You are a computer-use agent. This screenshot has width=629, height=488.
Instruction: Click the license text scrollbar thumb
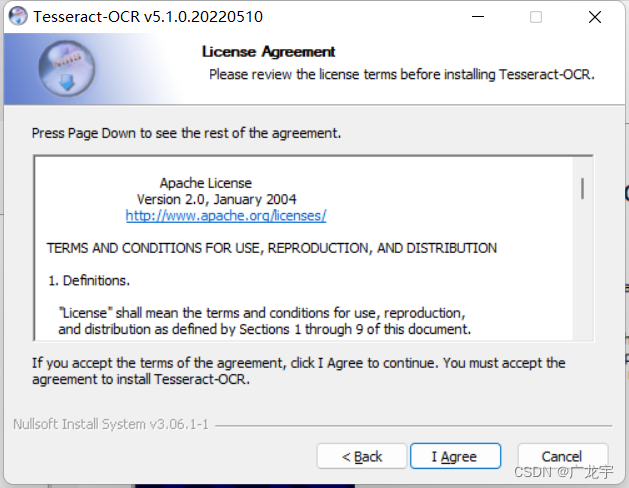tap(582, 188)
